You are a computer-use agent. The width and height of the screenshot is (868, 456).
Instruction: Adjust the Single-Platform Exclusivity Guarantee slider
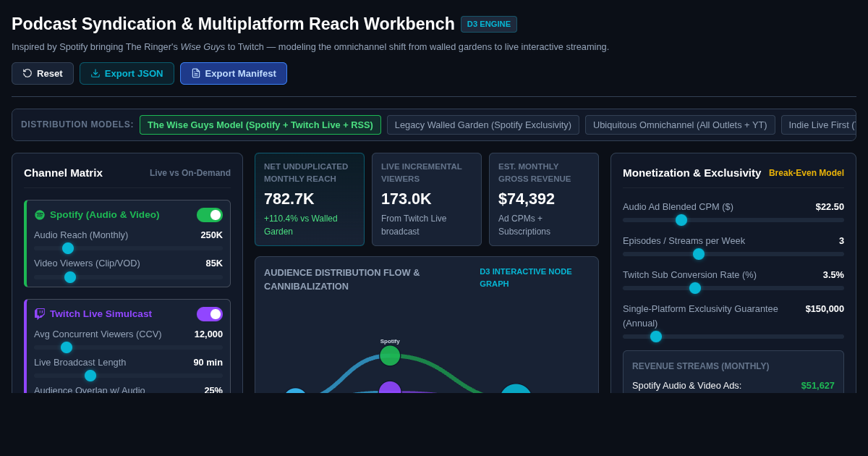pyautogui.click(x=733, y=337)
